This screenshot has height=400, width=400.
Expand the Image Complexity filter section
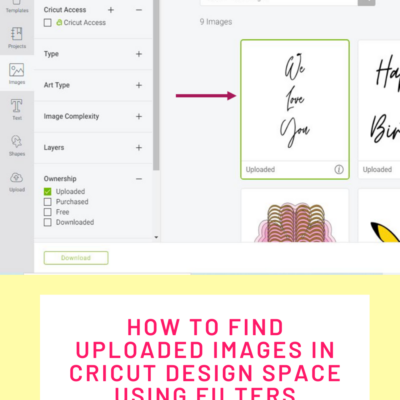click(139, 116)
